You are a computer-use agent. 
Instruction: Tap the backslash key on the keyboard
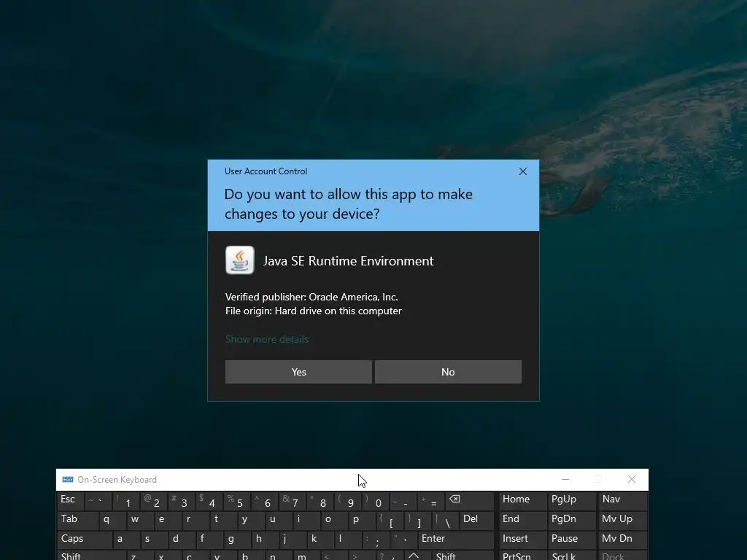[446, 520]
